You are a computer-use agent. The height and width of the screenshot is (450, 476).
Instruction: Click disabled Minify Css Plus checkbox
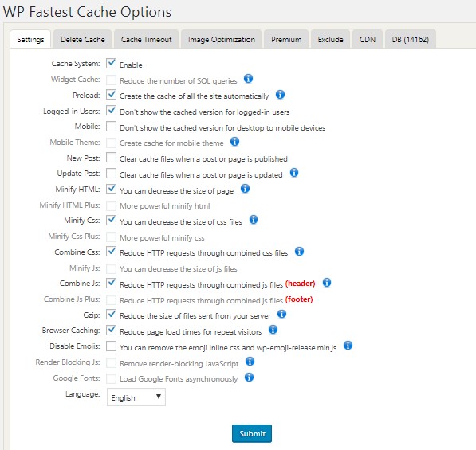pyautogui.click(x=111, y=237)
